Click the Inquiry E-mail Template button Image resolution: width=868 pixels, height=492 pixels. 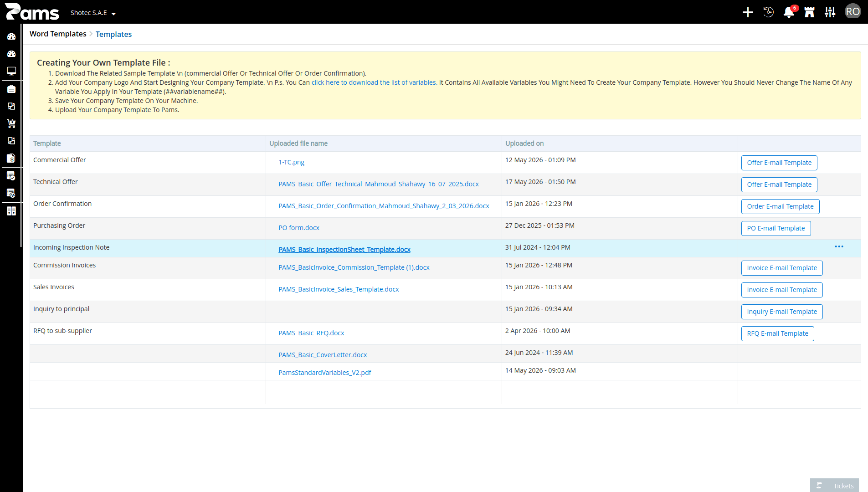point(782,312)
